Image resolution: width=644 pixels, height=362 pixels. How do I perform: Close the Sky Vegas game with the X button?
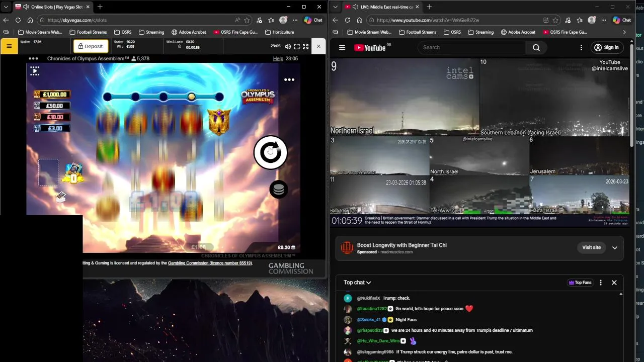pyautogui.click(x=318, y=46)
